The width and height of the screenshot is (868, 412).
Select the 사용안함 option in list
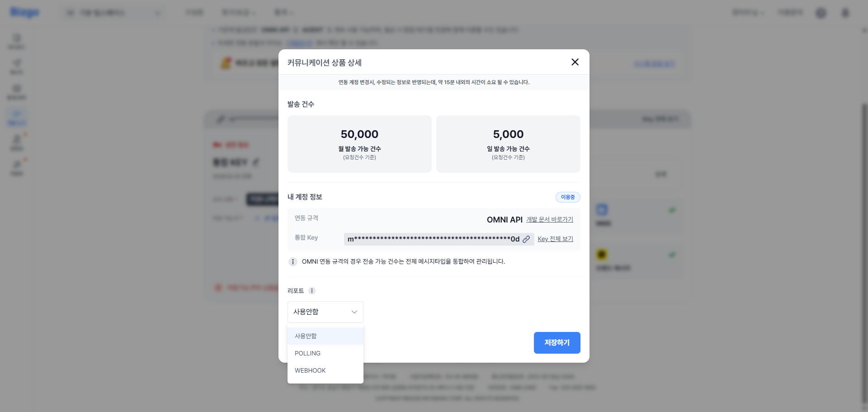[325, 336]
